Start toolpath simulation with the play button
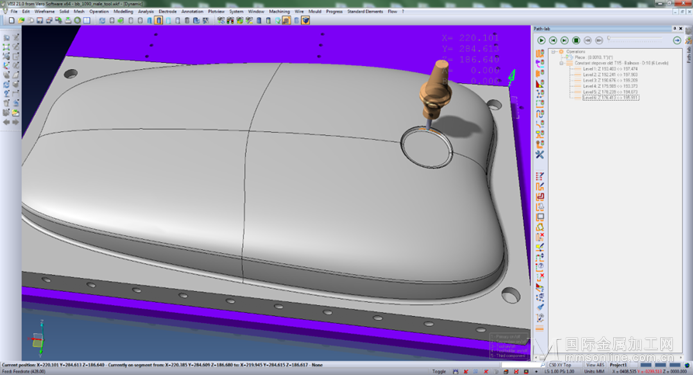Screen dimensions: 693x375 (541, 40)
